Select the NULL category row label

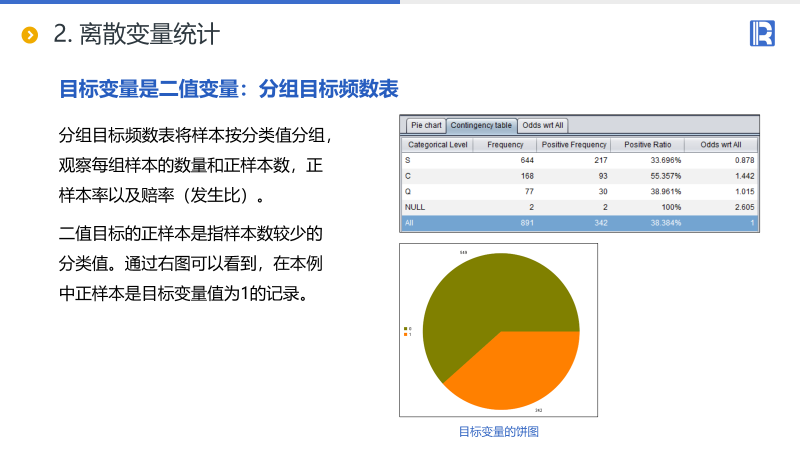[415, 207]
